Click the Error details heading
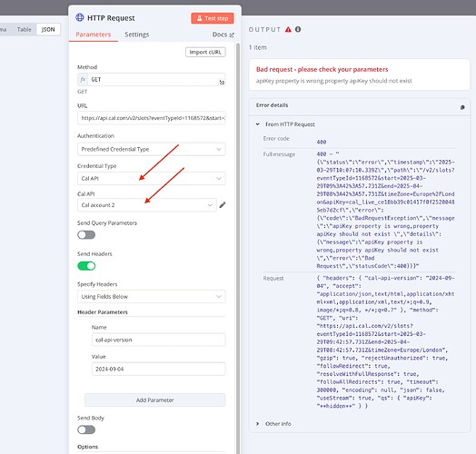The height and width of the screenshot is (454, 476). tap(272, 105)
